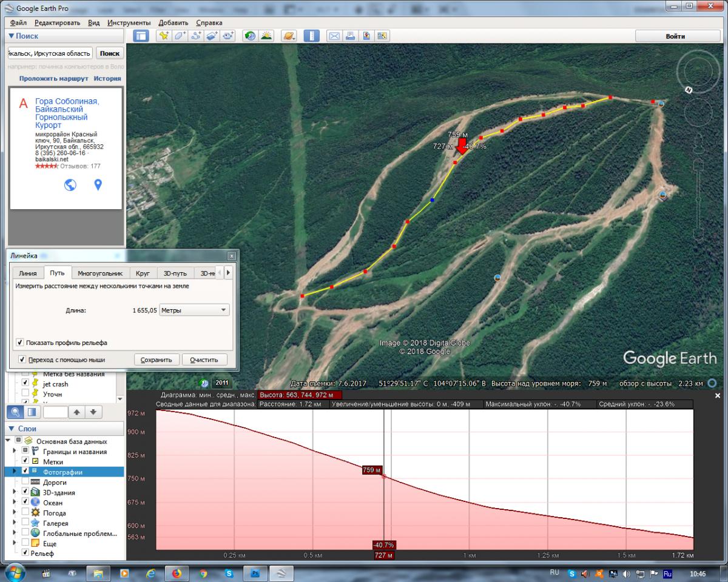Add a placemark with the yellow pushpin icon

164,36
